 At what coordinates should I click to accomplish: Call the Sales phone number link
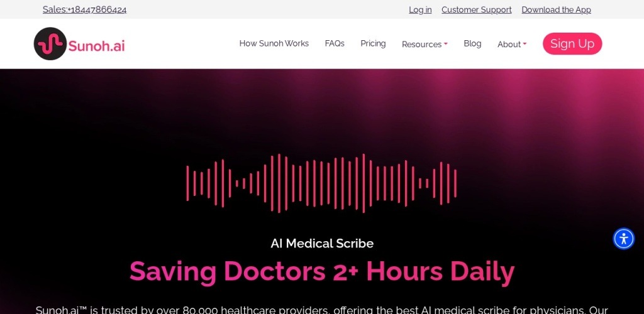85,10
